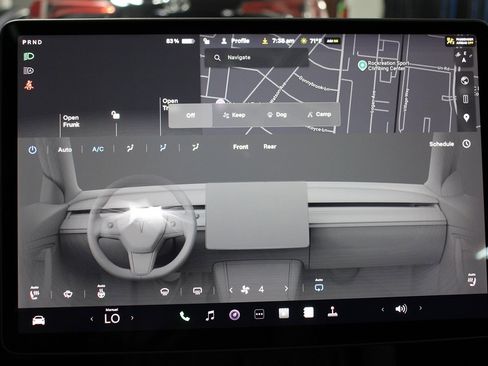
Task: Toggle steering wheel heater
Action: pyautogui.click(x=101, y=291)
